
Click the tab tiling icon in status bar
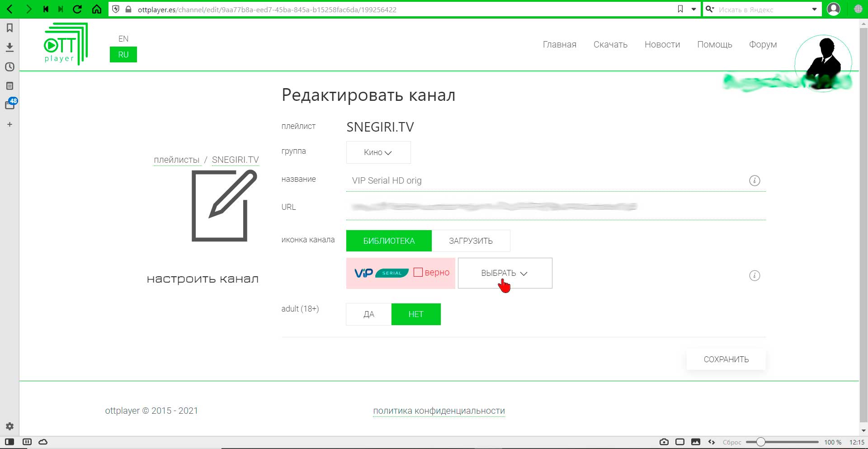click(x=27, y=442)
